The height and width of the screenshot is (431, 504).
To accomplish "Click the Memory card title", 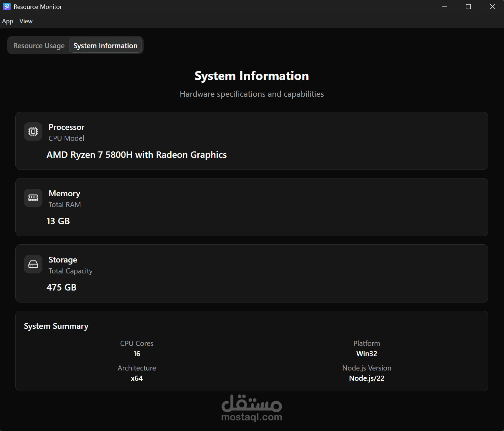I will pyautogui.click(x=64, y=193).
